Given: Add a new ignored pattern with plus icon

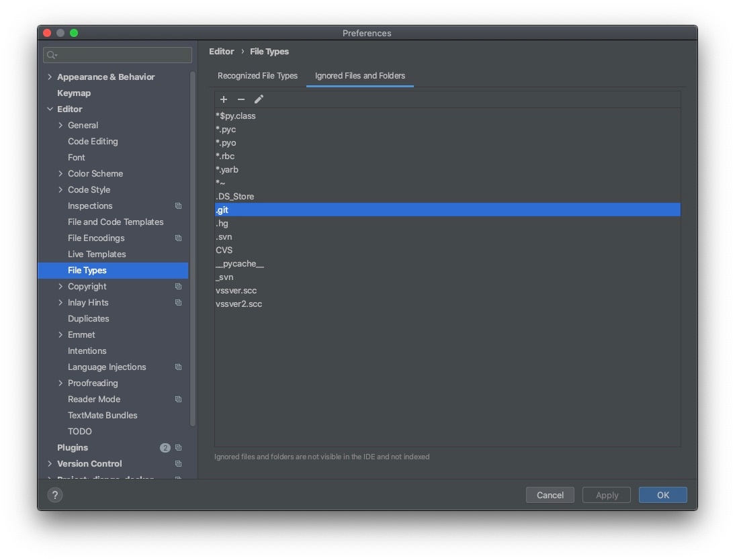Looking at the screenshot, I should 224,99.
